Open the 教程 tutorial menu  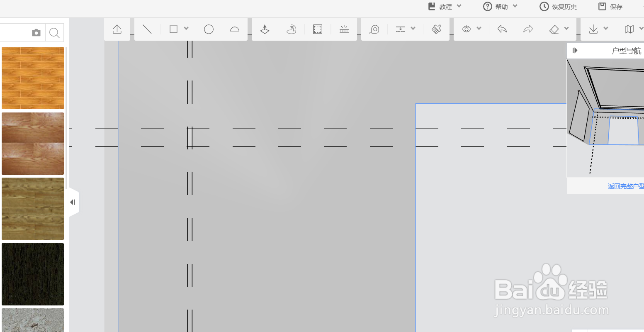coord(445,7)
